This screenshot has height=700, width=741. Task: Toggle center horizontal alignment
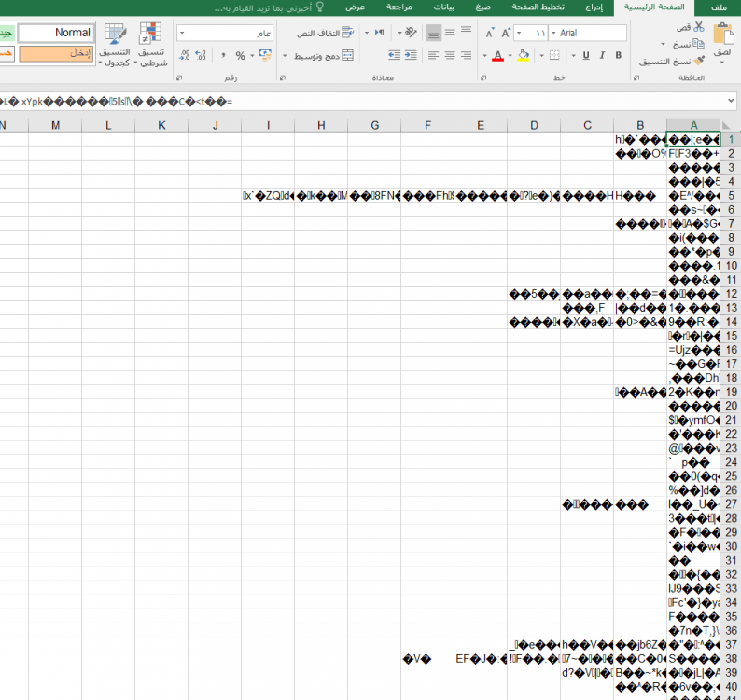click(x=450, y=55)
